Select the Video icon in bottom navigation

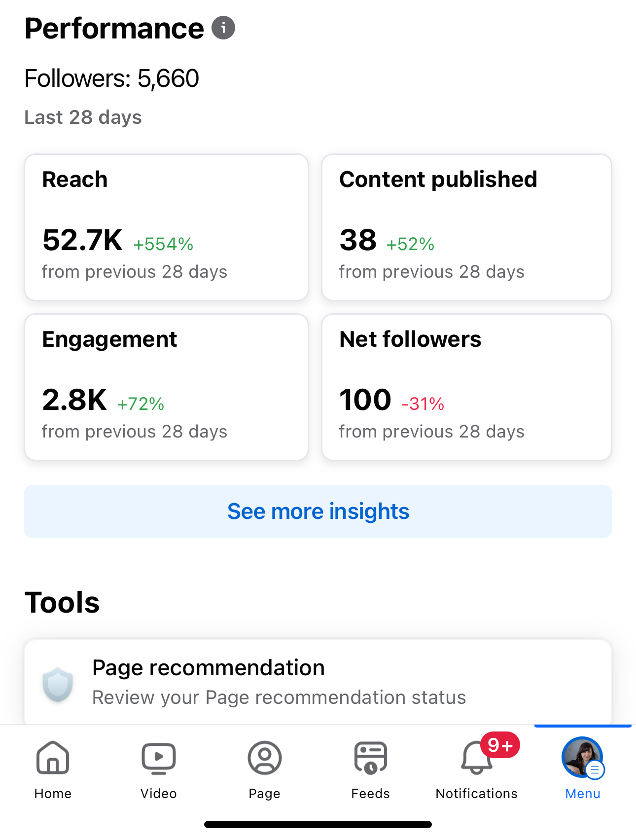[158, 758]
